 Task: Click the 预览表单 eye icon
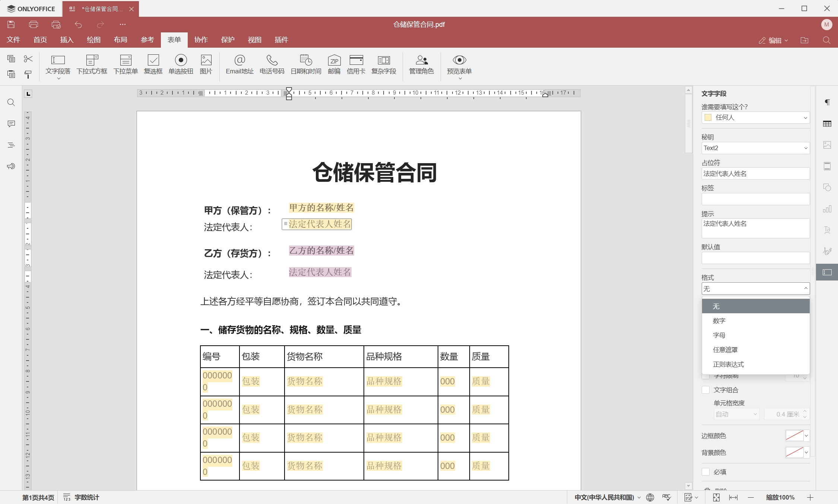pyautogui.click(x=459, y=60)
